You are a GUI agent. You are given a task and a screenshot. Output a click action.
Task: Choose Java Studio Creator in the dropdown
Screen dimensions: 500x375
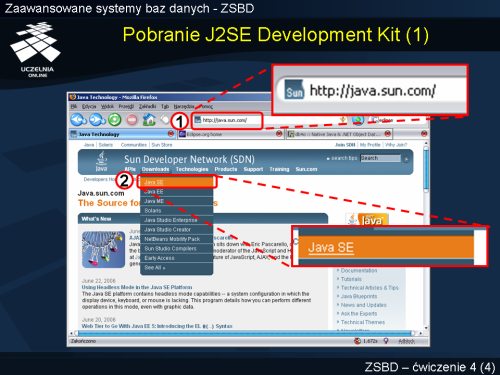[177, 230]
